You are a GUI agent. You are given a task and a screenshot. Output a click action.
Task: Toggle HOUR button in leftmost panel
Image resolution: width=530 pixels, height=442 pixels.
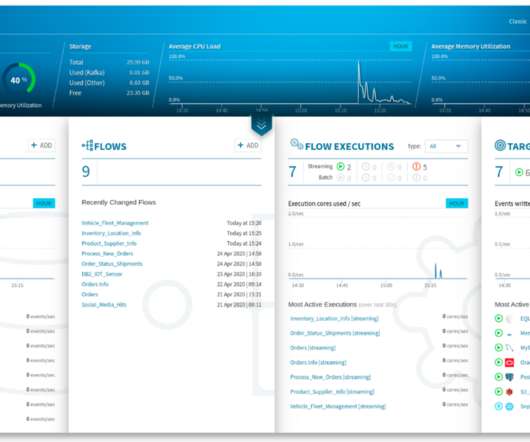coord(44,203)
